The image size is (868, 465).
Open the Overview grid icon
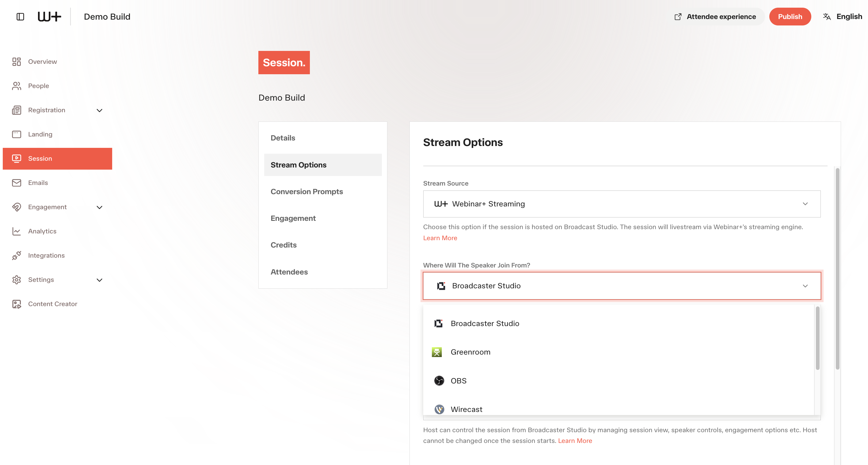(x=17, y=61)
